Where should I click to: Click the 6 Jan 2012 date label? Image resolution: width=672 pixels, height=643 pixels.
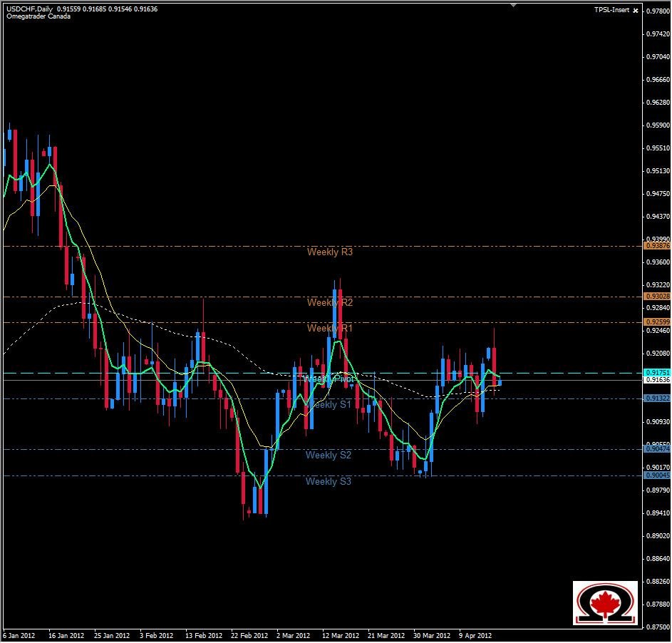[19, 634]
